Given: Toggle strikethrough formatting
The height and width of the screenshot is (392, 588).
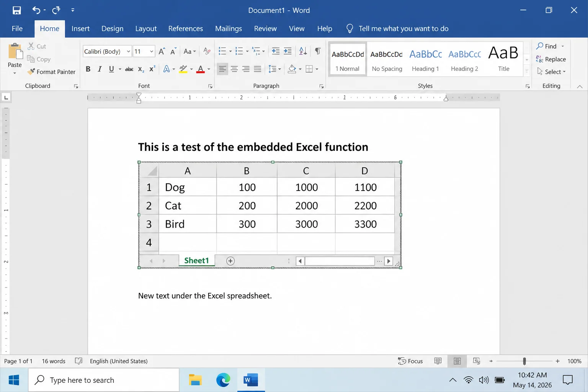Looking at the screenshot, I should 129,69.
